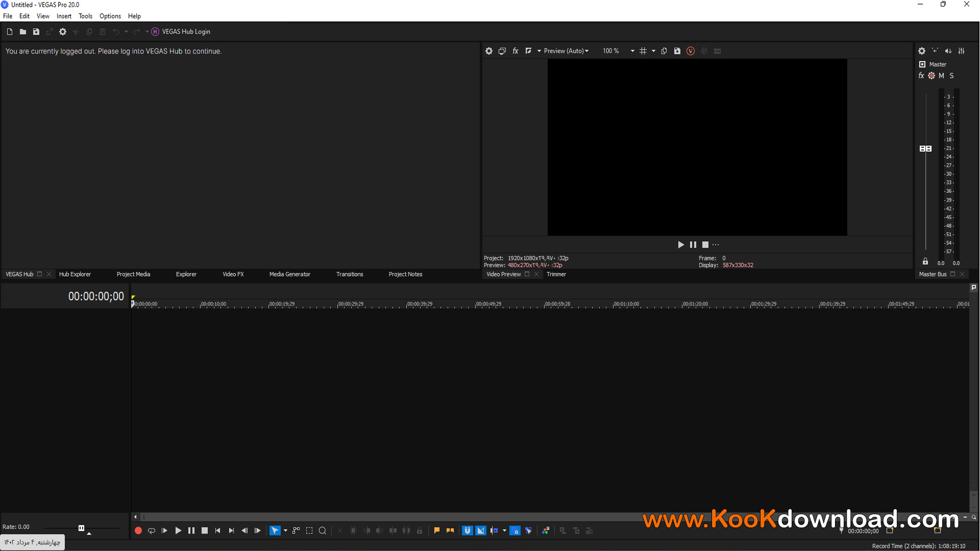Expand the Auto Ripple dropdown arrow
The height and width of the screenshot is (551, 980).
(x=504, y=531)
